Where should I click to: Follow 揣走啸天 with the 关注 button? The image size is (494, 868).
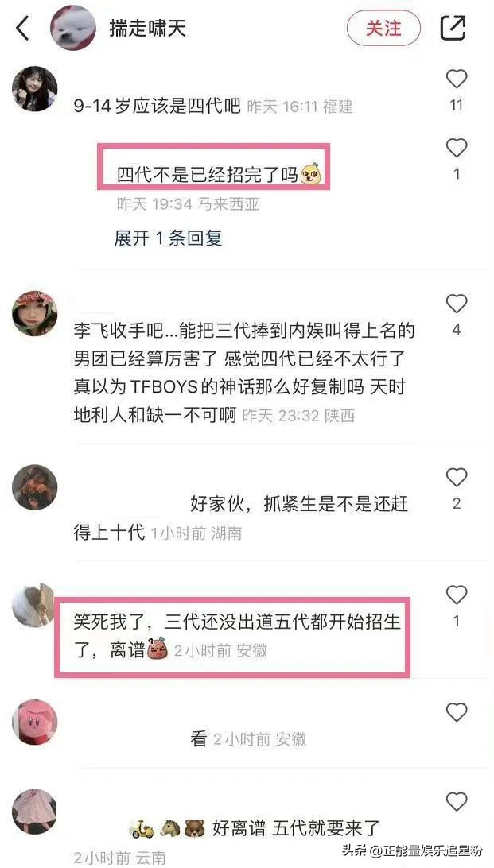(383, 28)
